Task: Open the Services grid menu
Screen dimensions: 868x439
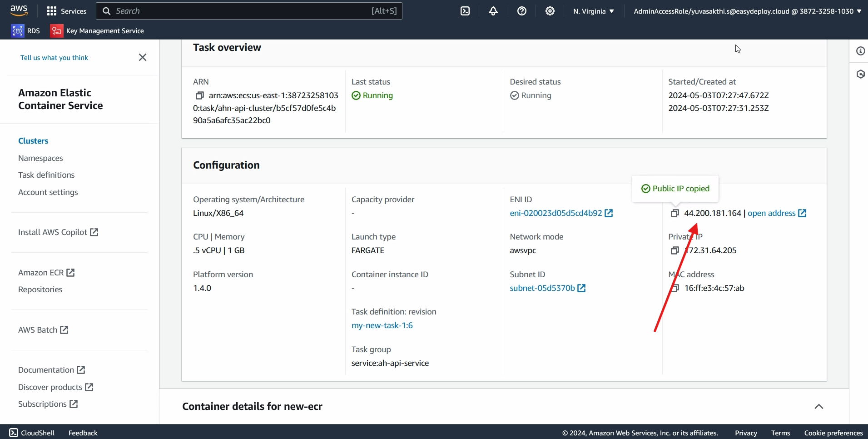Action: (67, 11)
